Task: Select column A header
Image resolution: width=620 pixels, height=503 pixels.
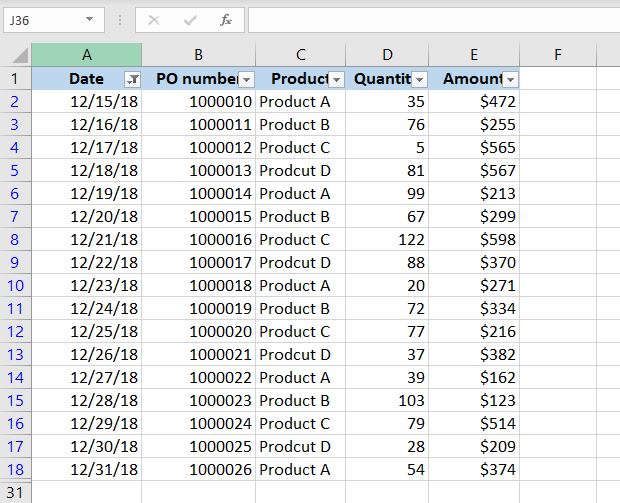Action: click(87, 55)
